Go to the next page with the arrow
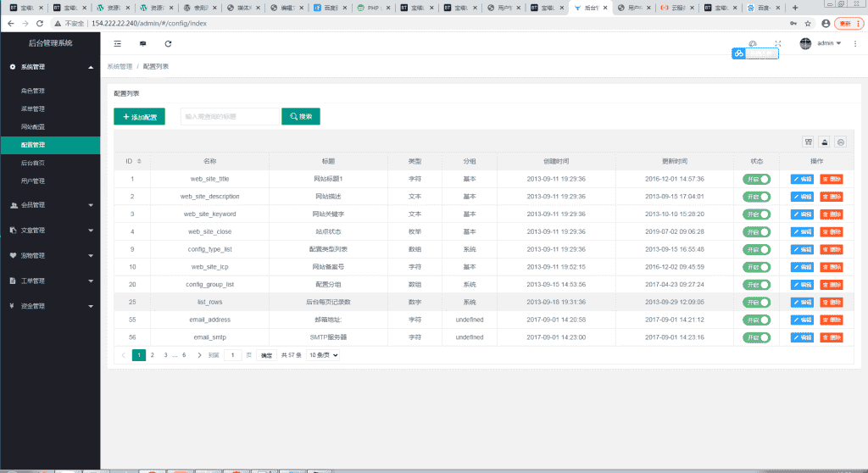The image size is (868, 473). (x=199, y=355)
